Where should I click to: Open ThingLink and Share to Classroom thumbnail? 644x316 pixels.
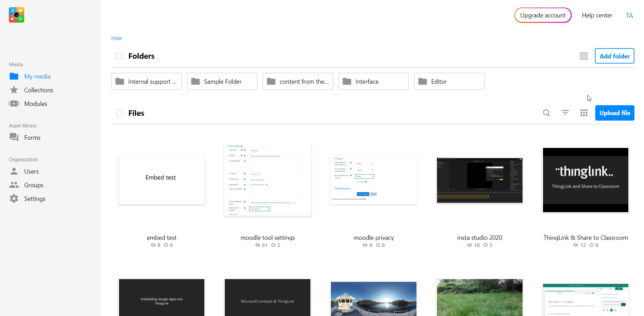(586, 180)
